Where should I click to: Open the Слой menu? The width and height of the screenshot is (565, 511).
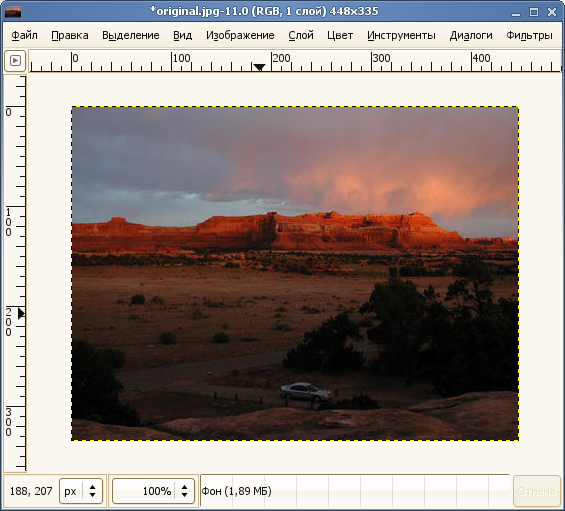(x=301, y=35)
